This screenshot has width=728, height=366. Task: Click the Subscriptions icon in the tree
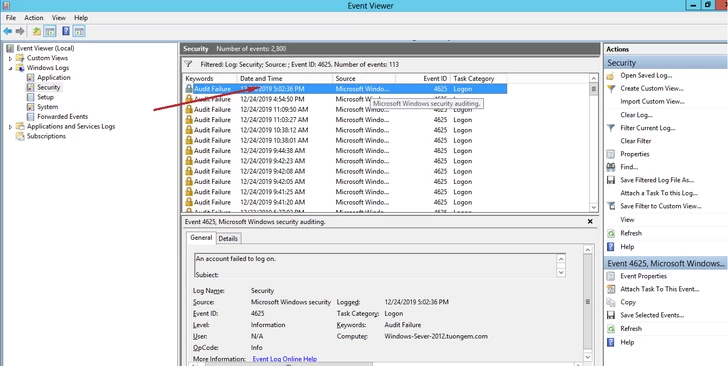(20, 136)
